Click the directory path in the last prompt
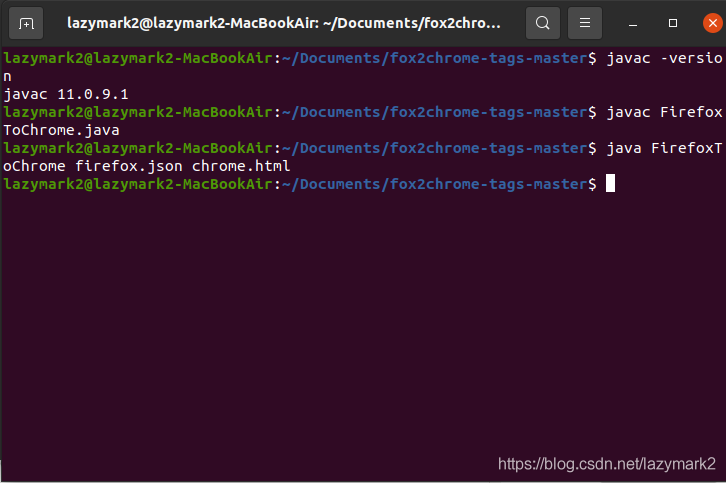 click(x=436, y=184)
